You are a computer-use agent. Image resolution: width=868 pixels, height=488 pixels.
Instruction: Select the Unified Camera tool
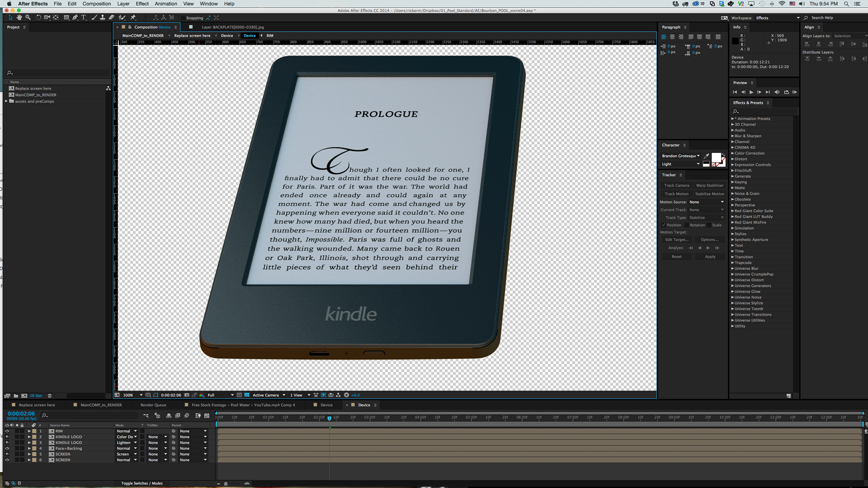tap(47, 18)
